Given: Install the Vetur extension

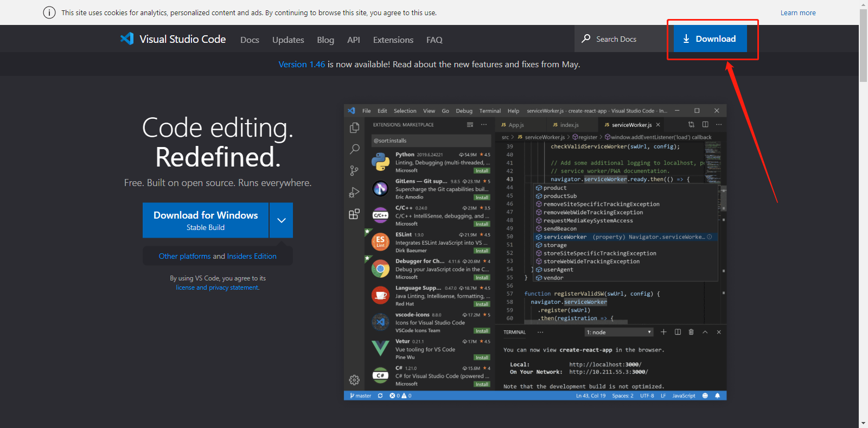Looking at the screenshot, I should pyautogui.click(x=482, y=357).
